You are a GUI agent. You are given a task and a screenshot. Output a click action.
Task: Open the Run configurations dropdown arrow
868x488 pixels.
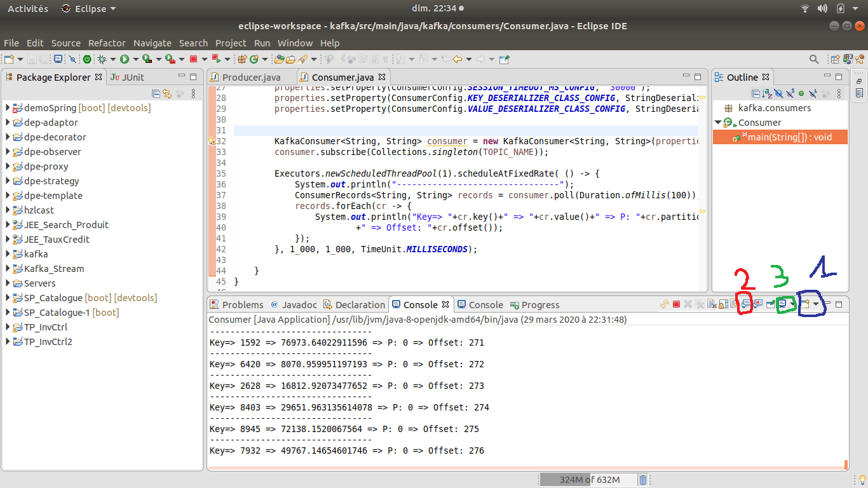(135, 58)
